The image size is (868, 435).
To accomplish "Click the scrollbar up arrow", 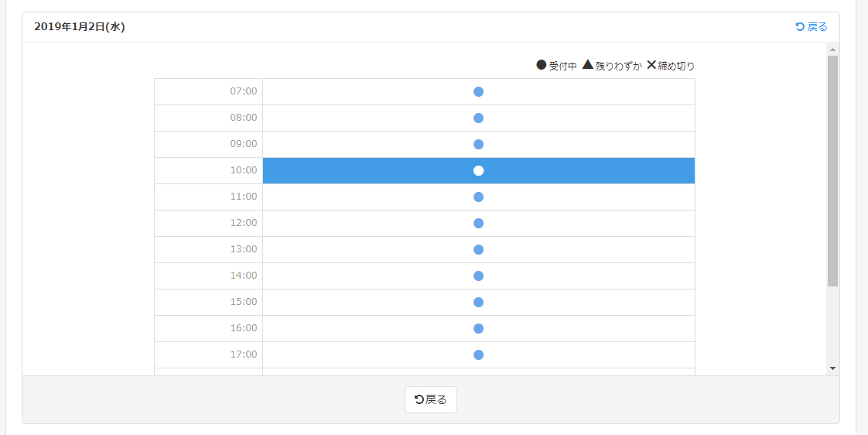I will 832,50.
